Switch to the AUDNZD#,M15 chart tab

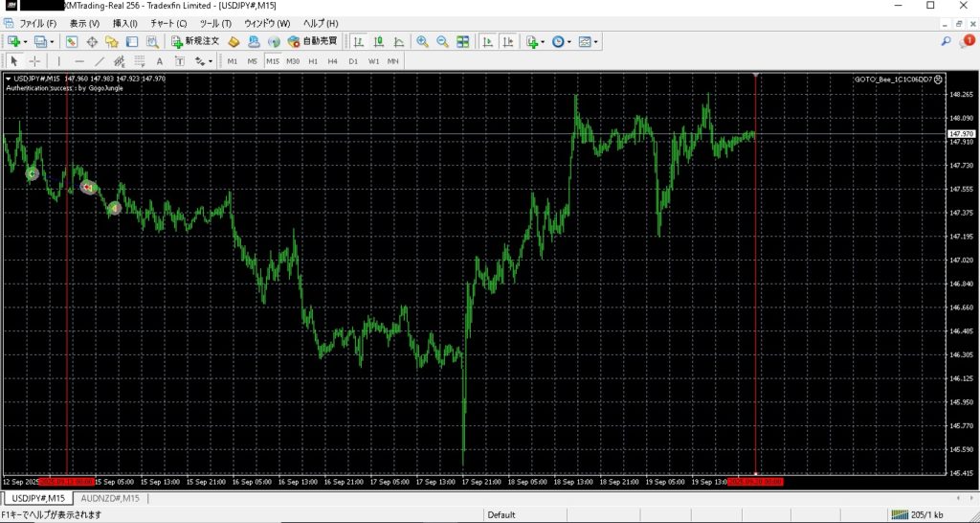[110, 498]
